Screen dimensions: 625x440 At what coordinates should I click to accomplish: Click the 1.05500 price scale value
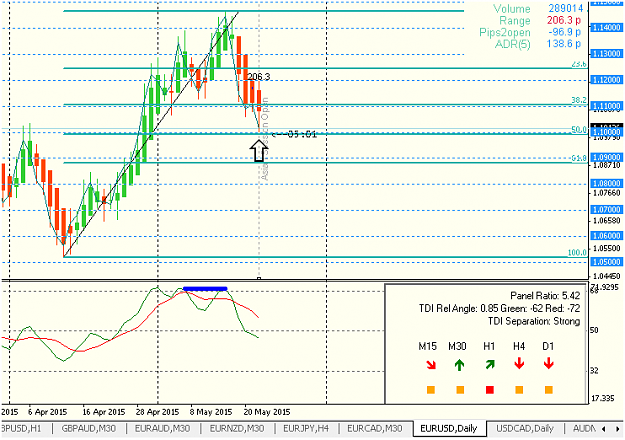pos(607,248)
